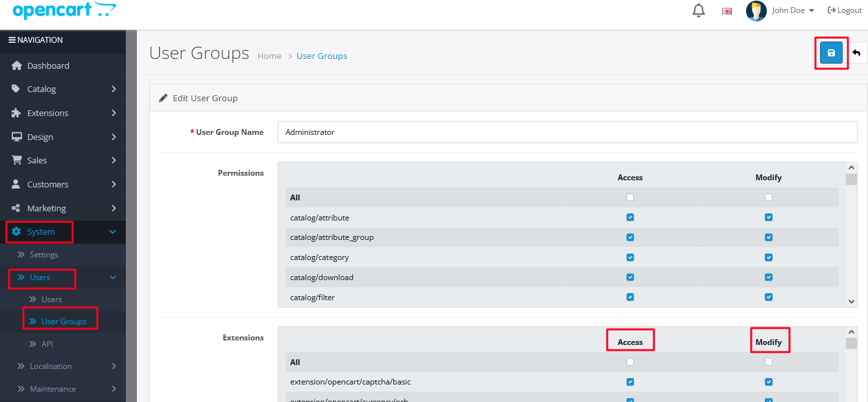
Task: Toggle the All Access checkbox under Permissions
Action: [x=630, y=197]
